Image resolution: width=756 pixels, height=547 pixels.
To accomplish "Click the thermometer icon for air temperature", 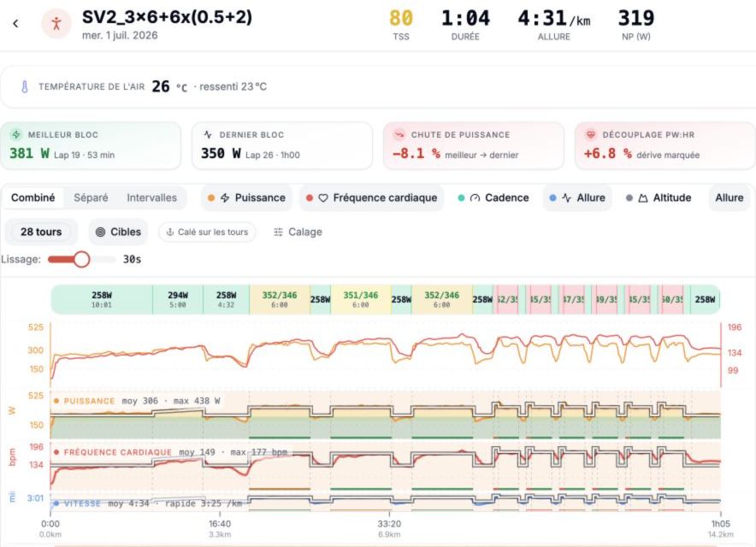I will [x=25, y=86].
